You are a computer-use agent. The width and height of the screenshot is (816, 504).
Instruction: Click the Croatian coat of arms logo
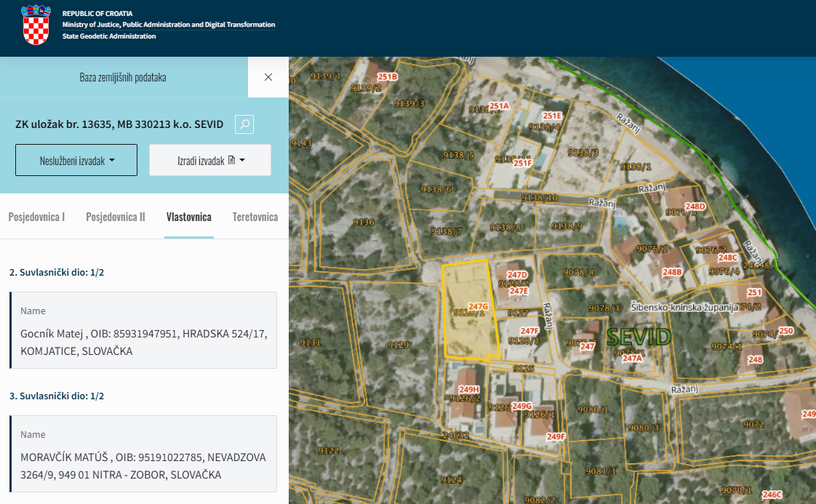[36, 25]
